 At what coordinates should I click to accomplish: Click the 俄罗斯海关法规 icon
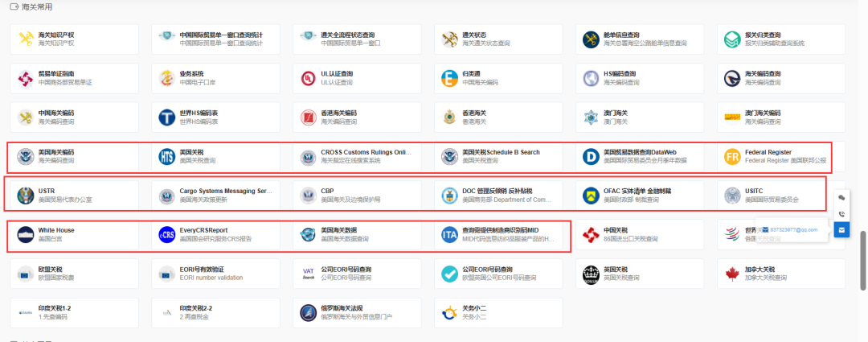coord(309,313)
